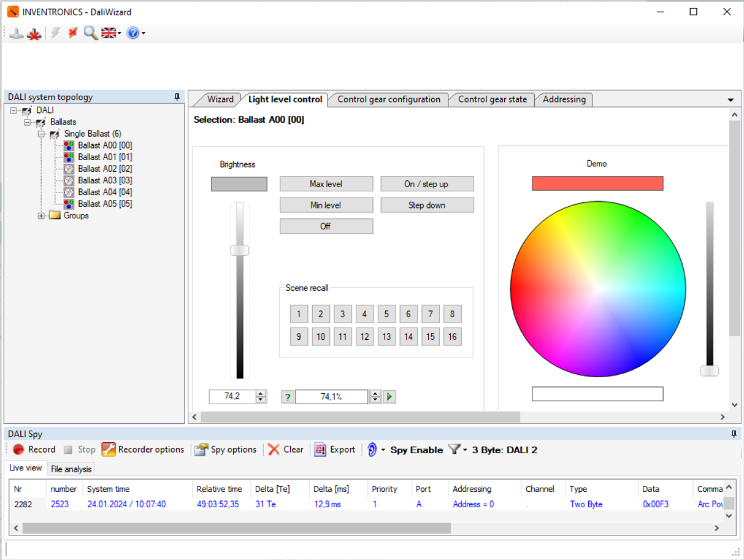
Task: Open the language flag dropdown
Action: (x=111, y=33)
